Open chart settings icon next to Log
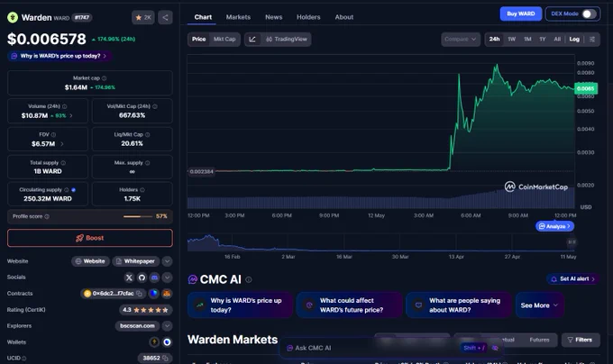 592,39
